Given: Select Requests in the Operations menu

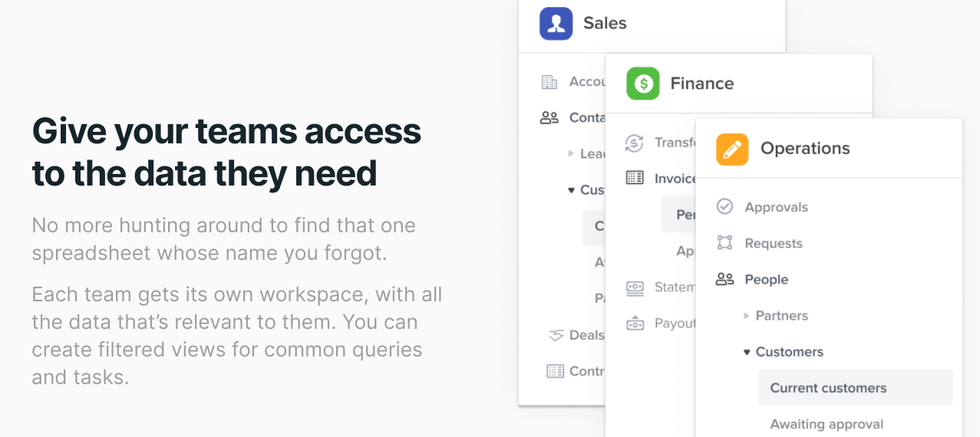Looking at the screenshot, I should pyautogui.click(x=774, y=243).
